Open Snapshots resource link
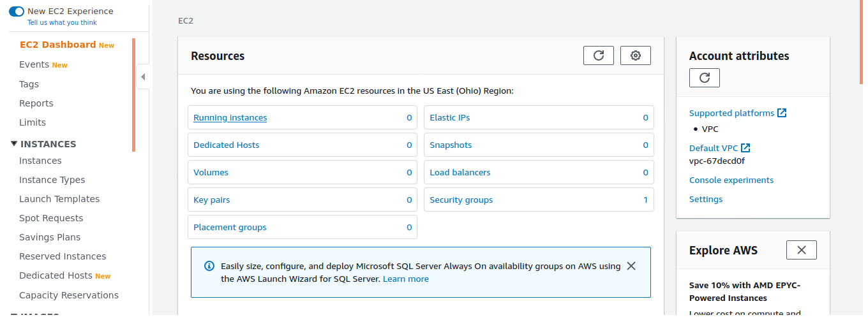This screenshot has height=329, width=868. coord(451,145)
